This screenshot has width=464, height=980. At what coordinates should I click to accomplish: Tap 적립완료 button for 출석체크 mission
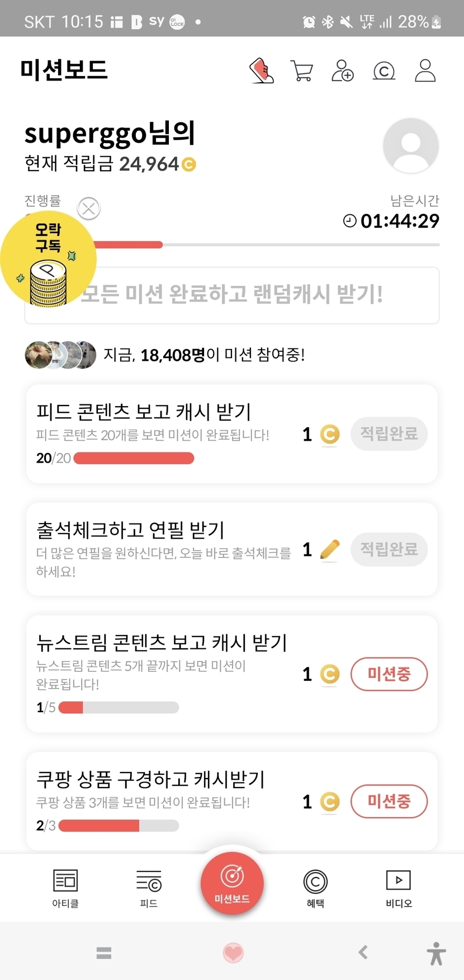(x=389, y=549)
